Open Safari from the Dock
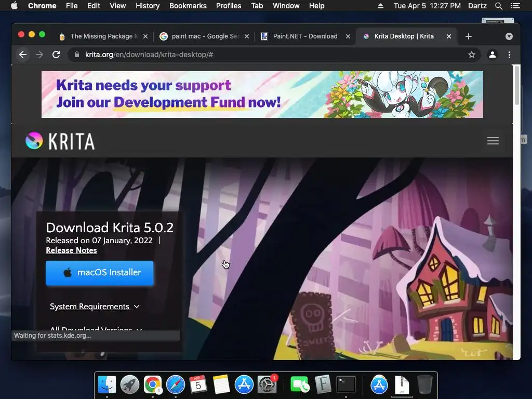This screenshot has height=399, width=532. pyautogui.click(x=176, y=384)
